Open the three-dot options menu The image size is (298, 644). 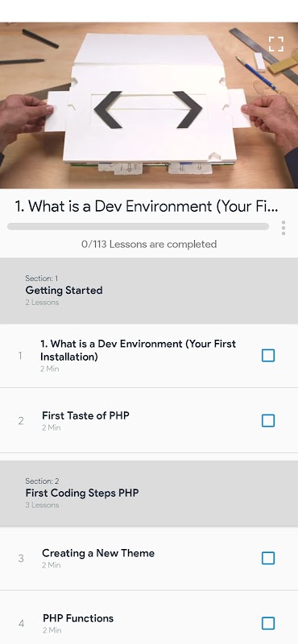[x=284, y=228]
